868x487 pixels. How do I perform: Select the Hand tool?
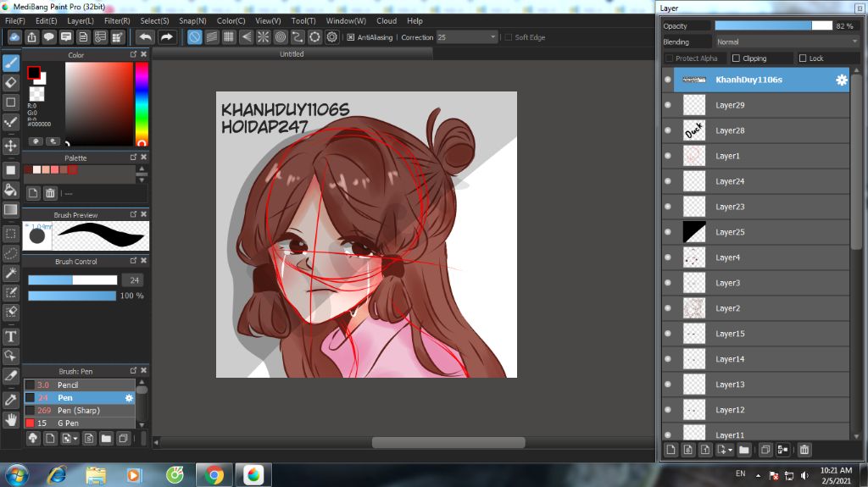tap(10, 420)
